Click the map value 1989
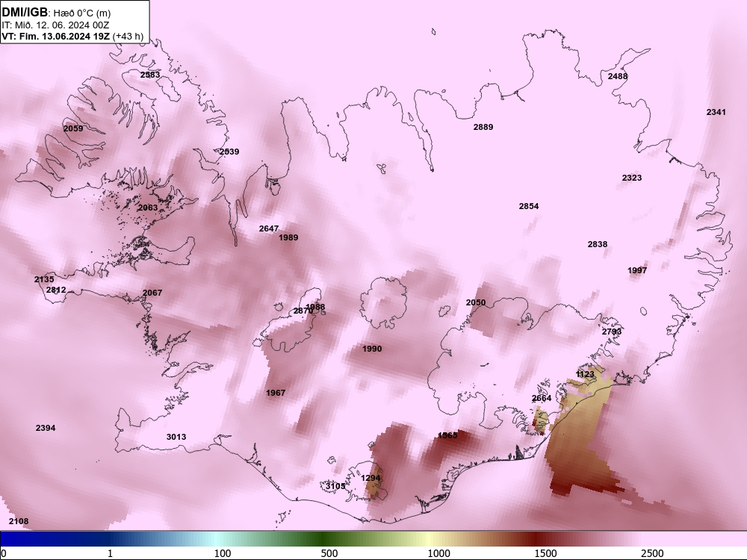The width and height of the screenshot is (747, 560). tap(288, 237)
